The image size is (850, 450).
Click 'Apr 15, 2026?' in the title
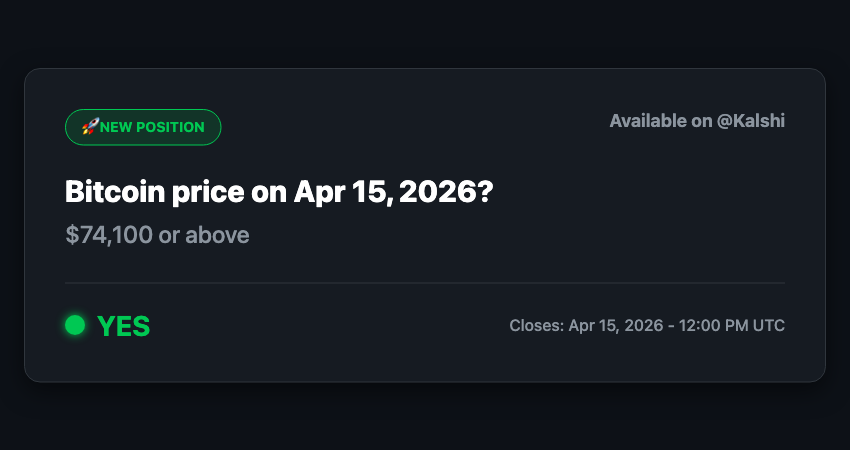[392, 191]
